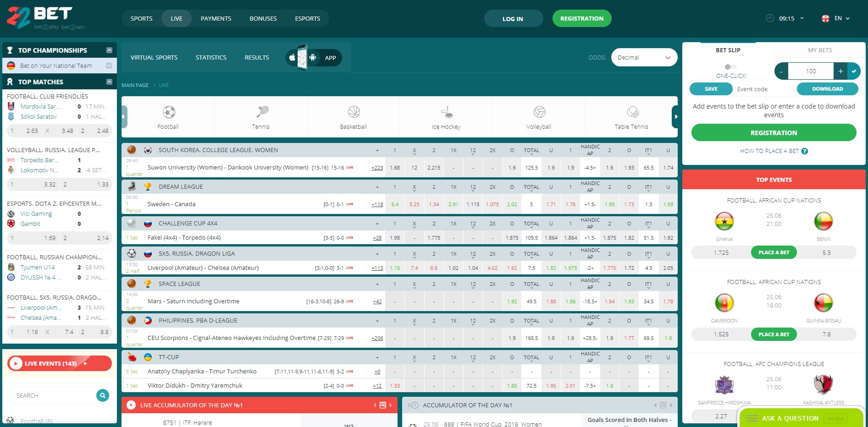Open the time zone dropdown arrow
Screen dimensions: 868x427
(x=802, y=18)
